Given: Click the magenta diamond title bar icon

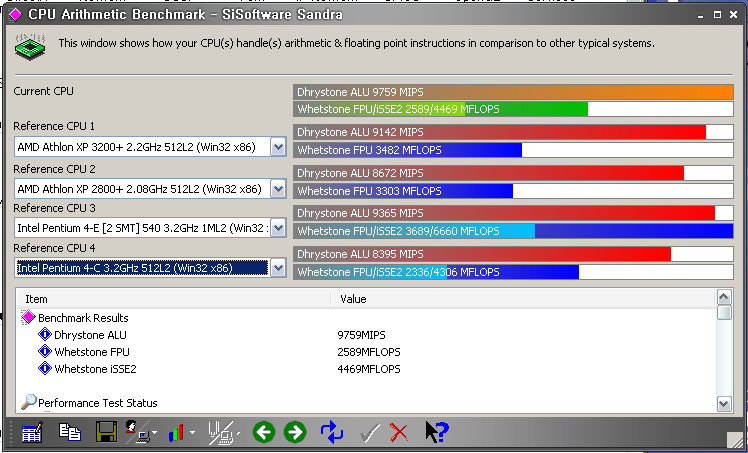Looking at the screenshot, I should click(x=15, y=15).
